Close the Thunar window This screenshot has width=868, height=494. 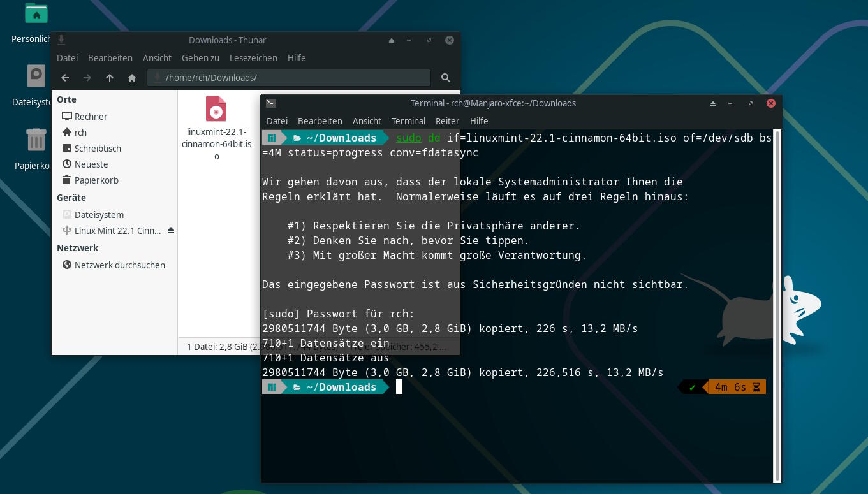[x=449, y=40]
